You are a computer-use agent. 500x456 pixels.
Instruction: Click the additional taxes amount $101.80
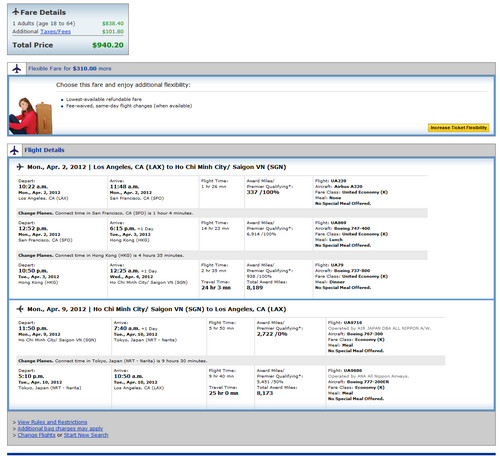[113, 32]
